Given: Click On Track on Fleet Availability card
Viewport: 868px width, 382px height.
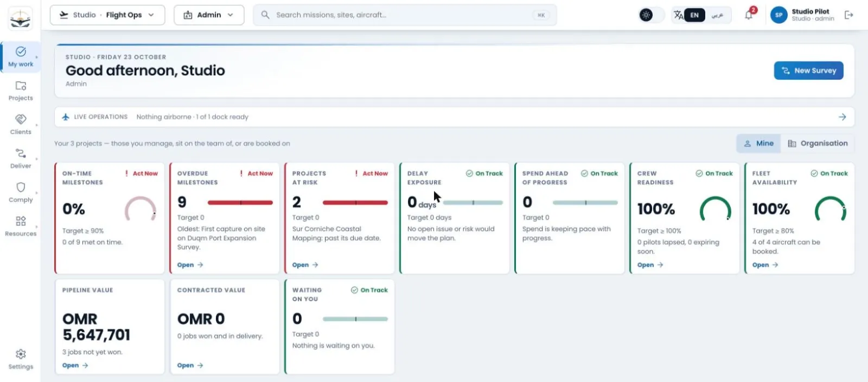Looking at the screenshot, I should 829,173.
